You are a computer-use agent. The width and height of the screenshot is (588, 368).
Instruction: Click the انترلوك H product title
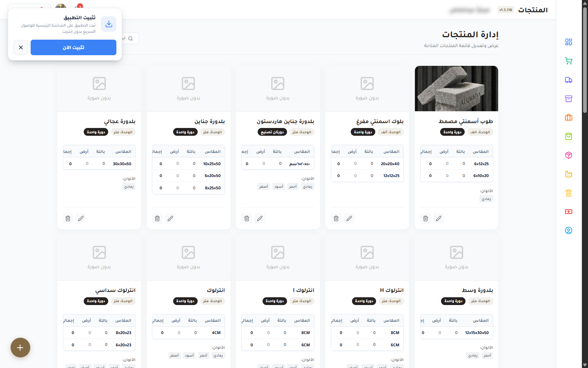pyautogui.click(x=392, y=290)
